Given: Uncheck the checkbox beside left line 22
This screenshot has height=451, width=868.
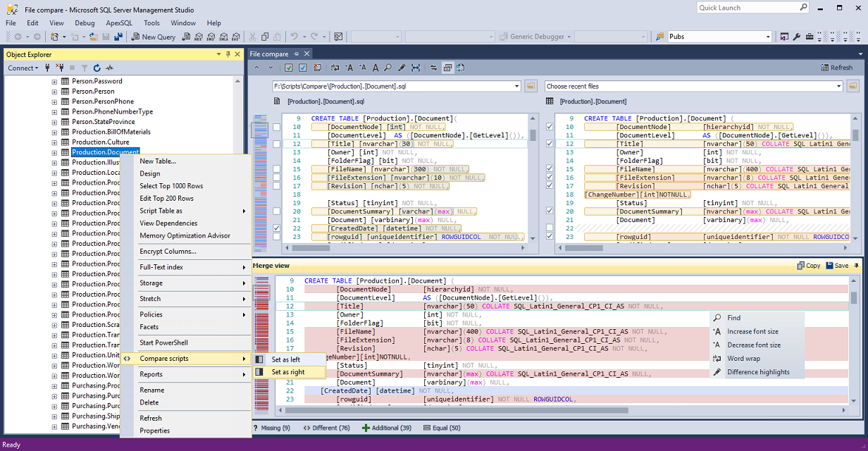Looking at the screenshot, I should [x=277, y=228].
